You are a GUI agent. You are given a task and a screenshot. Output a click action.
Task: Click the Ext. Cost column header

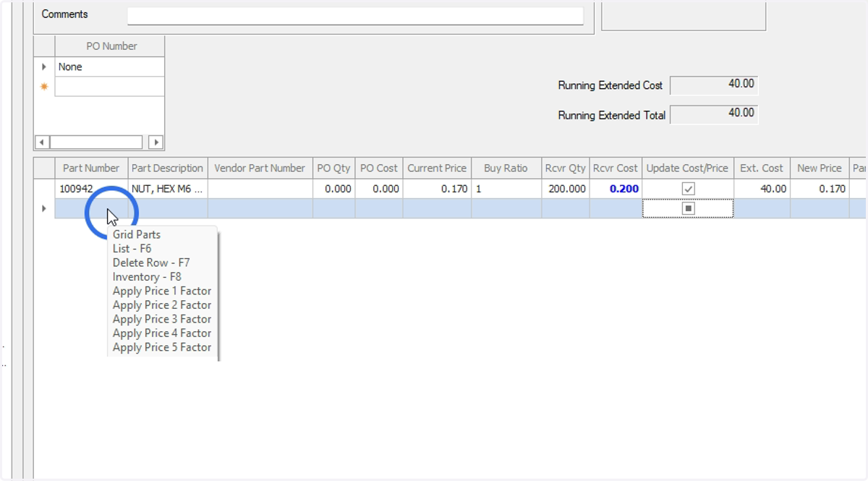(762, 168)
